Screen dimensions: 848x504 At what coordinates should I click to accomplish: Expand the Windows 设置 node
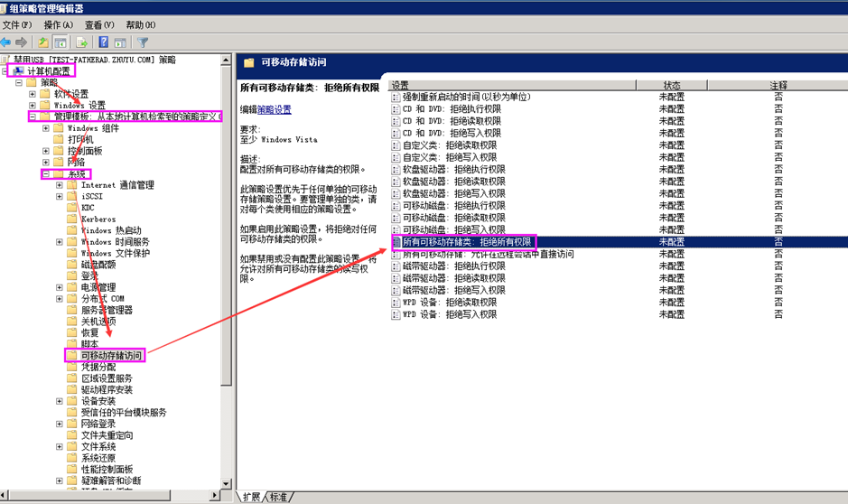33,106
